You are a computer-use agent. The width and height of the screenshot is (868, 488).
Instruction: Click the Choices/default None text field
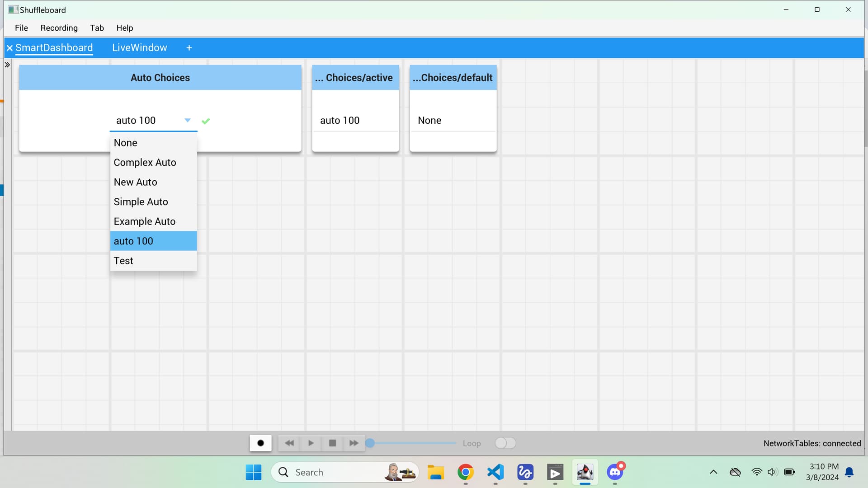[453, 121]
